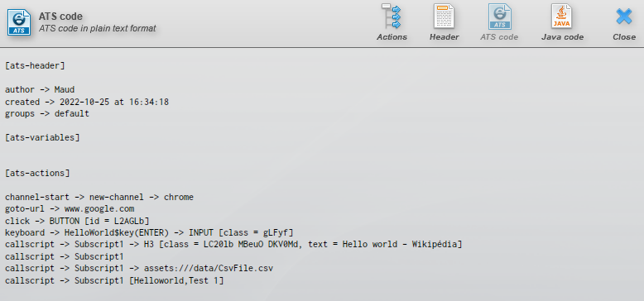Click the keyboard HelloWorld action line

[149, 233]
